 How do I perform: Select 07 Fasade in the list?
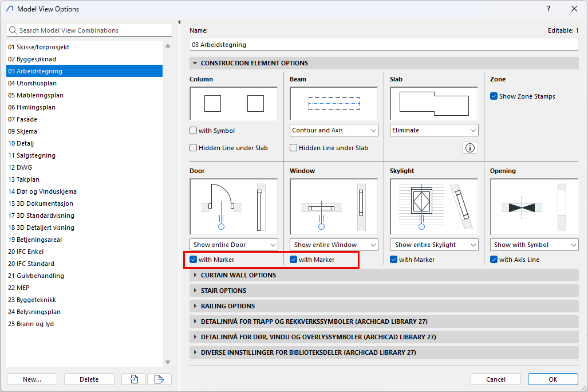[23, 119]
